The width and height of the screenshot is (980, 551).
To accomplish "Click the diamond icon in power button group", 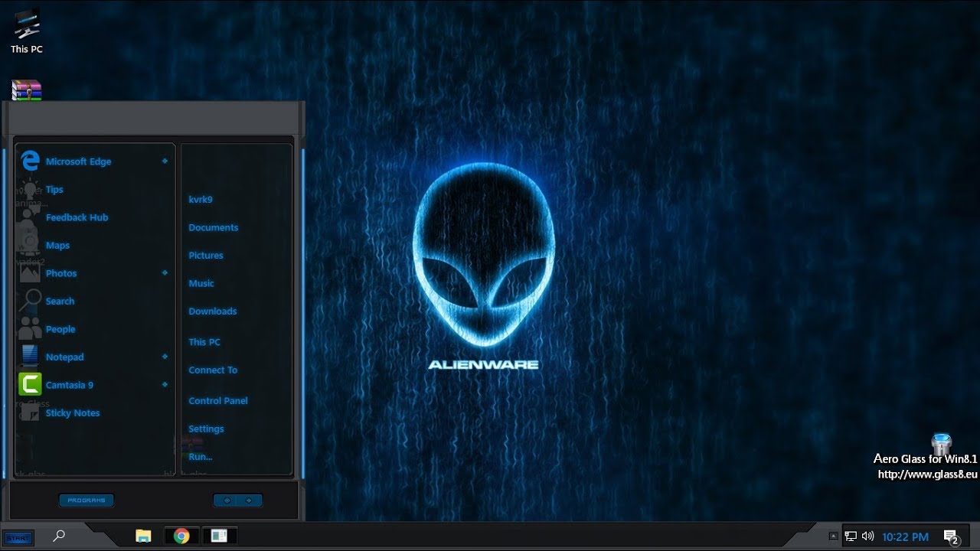I will pos(249,500).
